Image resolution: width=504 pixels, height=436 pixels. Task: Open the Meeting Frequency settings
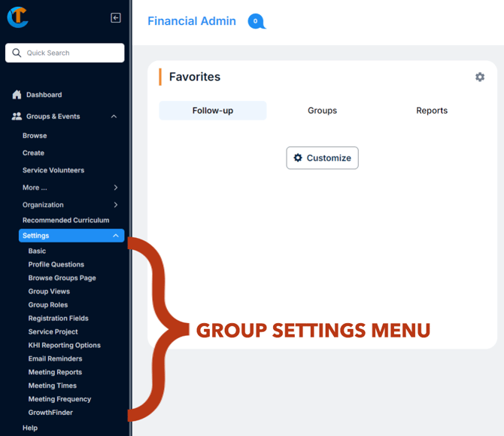[59, 399]
